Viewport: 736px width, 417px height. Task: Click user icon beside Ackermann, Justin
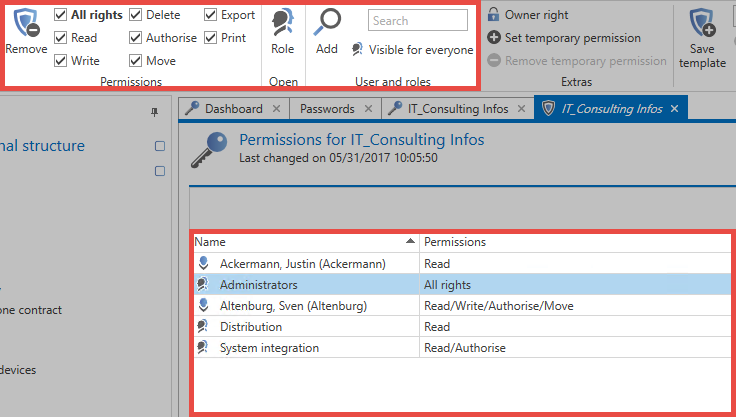click(203, 263)
